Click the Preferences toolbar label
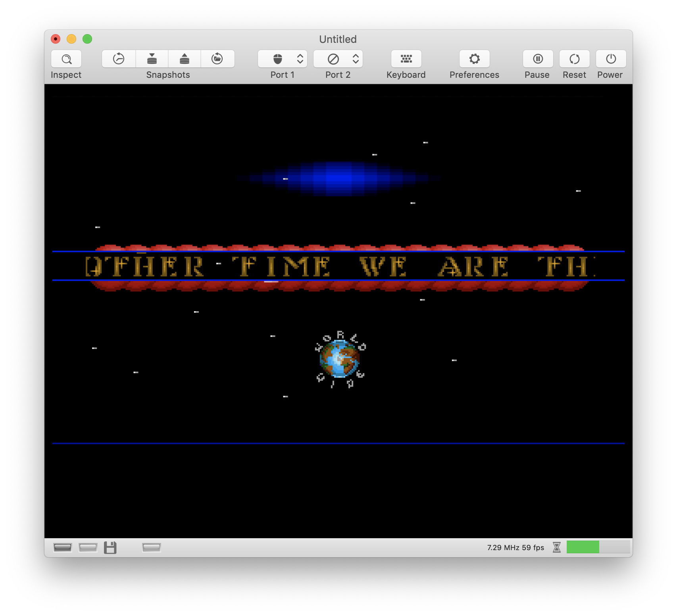Image resolution: width=677 pixels, height=616 pixels. 475,75
